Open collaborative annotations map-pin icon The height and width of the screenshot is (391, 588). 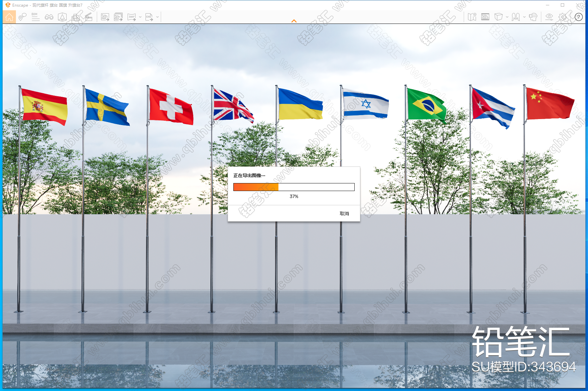(x=22, y=17)
